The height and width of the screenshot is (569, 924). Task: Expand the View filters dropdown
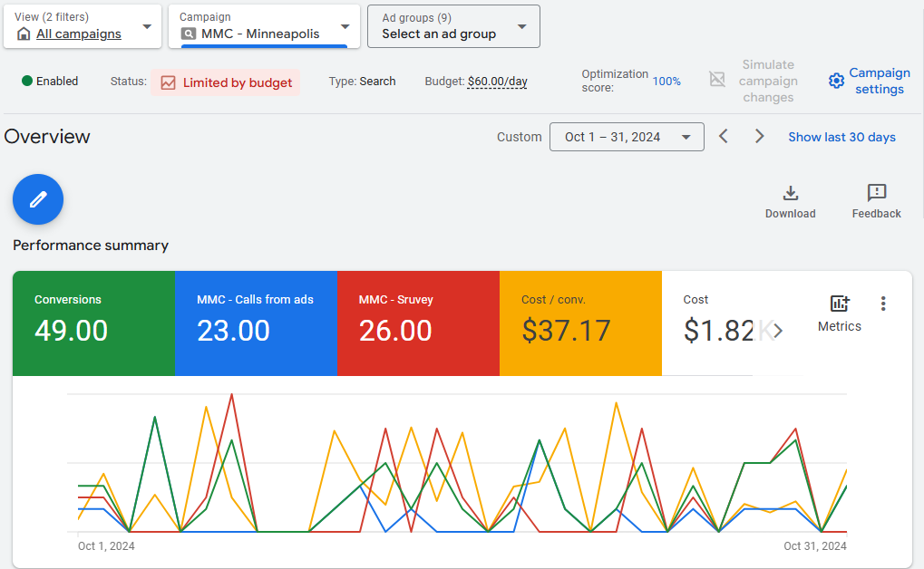click(x=83, y=26)
